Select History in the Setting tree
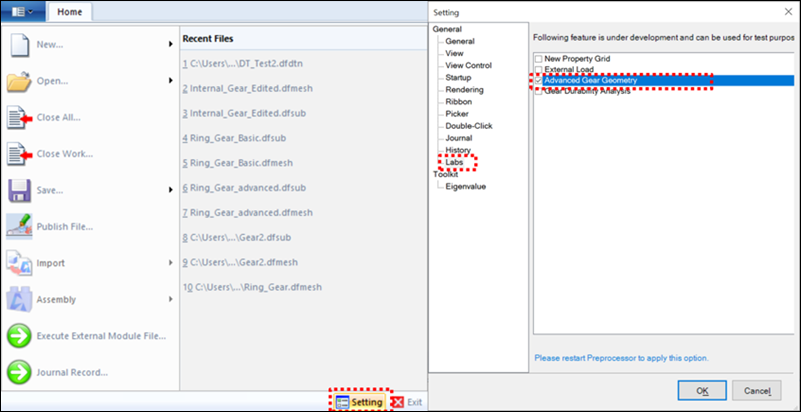The image size is (801, 412). 458,150
